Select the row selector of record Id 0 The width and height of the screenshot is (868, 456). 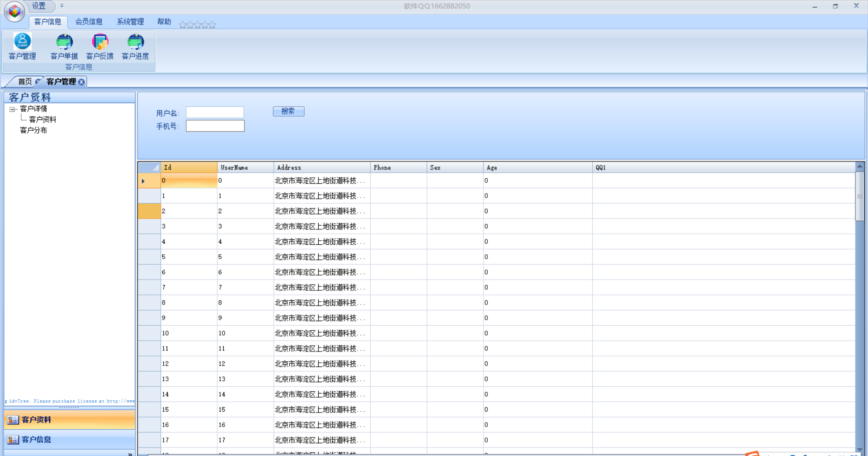(x=149, y=180)
